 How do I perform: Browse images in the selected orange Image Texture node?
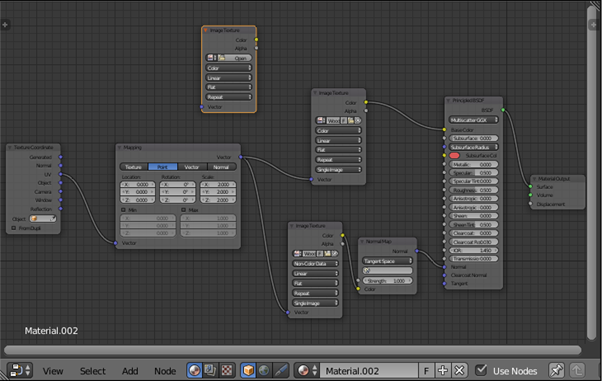pos(211,58)
